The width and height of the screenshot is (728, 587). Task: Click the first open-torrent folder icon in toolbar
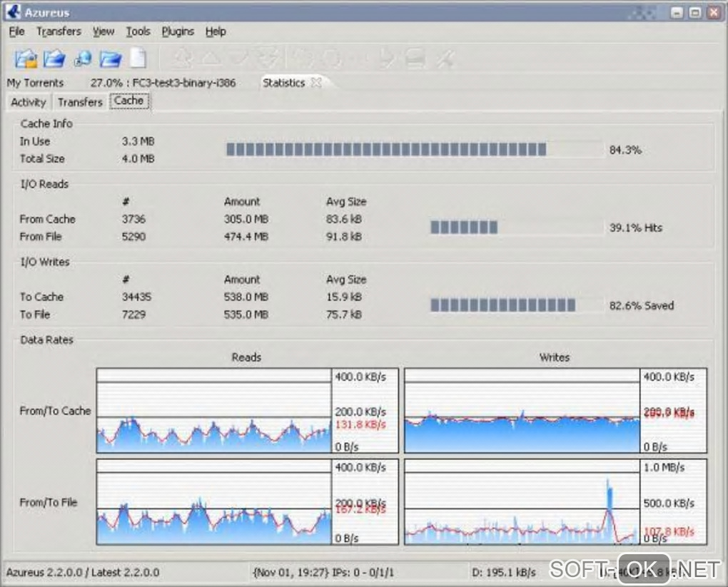[x=26, y=58]
